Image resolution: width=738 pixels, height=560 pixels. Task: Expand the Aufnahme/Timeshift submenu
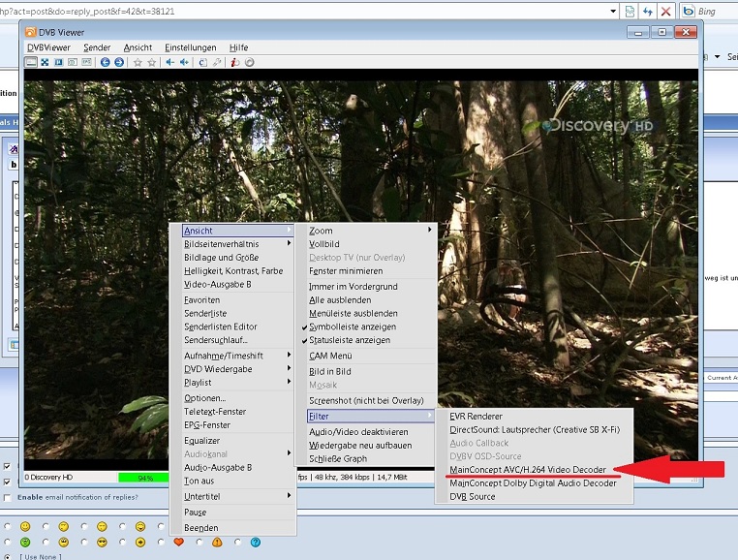(237, 356)
